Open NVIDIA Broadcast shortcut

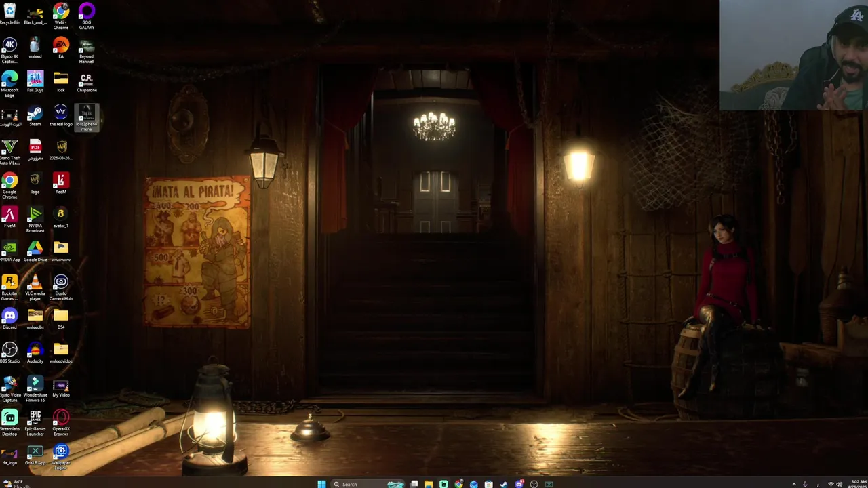[35, 220]
